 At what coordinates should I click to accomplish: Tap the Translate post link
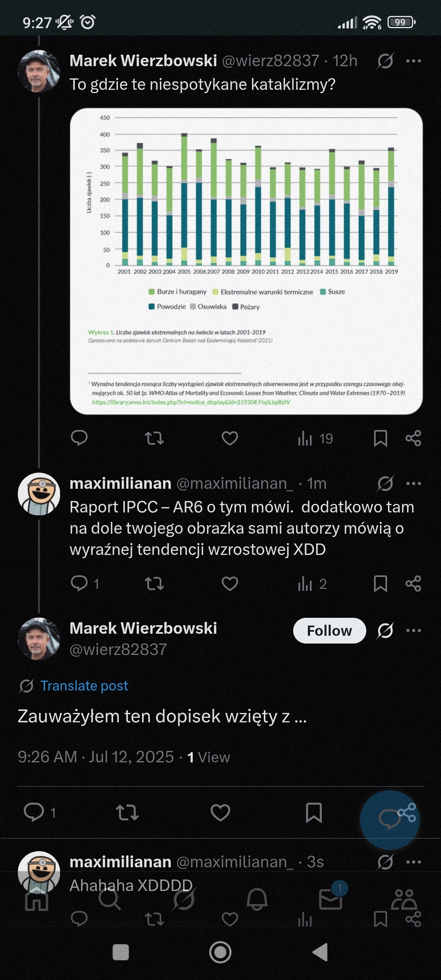[x=84, y=686]
